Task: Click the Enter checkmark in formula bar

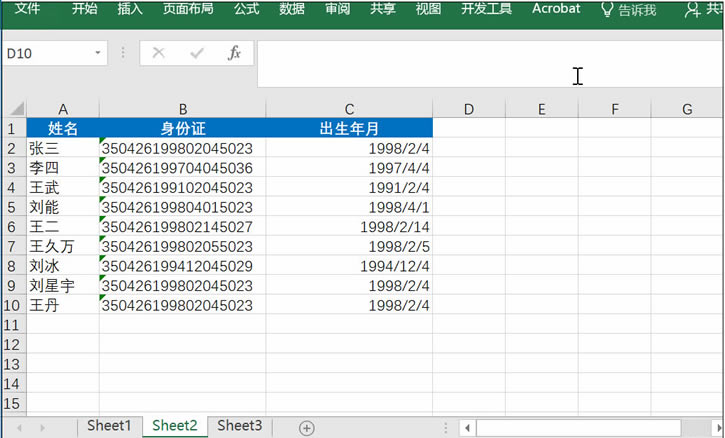Action: [196, 53]
